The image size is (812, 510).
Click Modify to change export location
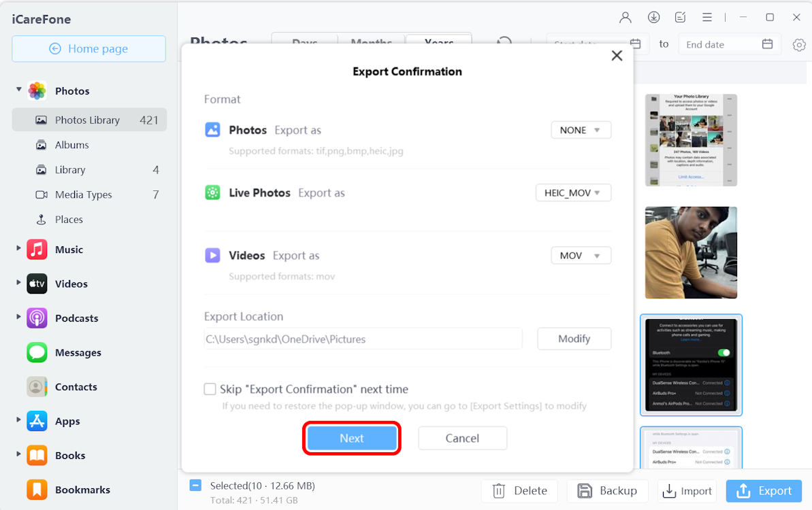tap(574, 339)
